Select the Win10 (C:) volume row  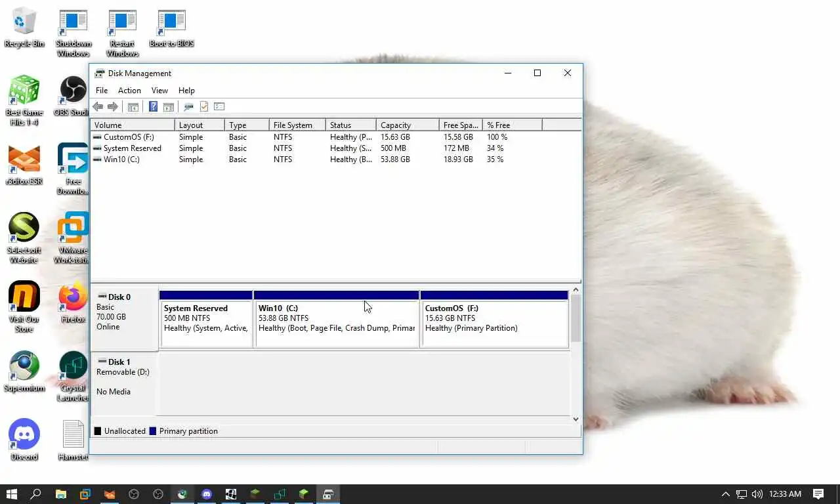point(335,159)
